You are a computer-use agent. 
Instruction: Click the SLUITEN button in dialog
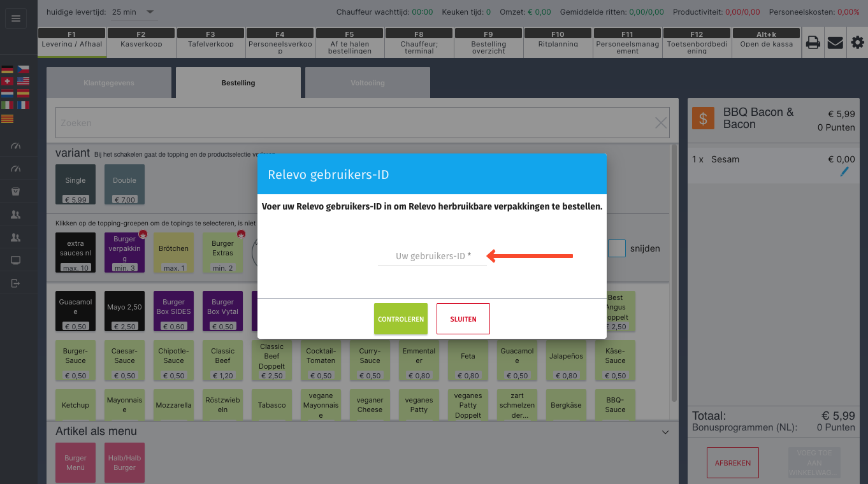pos(463,319)
